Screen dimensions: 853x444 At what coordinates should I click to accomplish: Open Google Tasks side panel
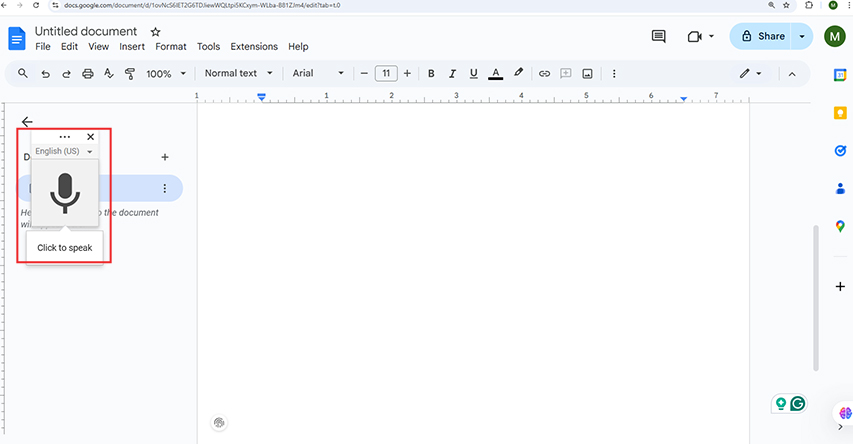click(x=840, y=151)
